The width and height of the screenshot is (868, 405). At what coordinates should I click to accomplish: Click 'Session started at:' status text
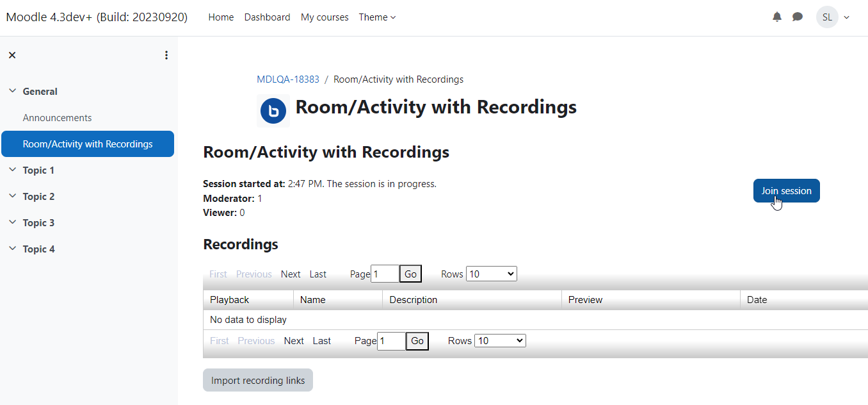pyautogui.click(x=244, y=184)
